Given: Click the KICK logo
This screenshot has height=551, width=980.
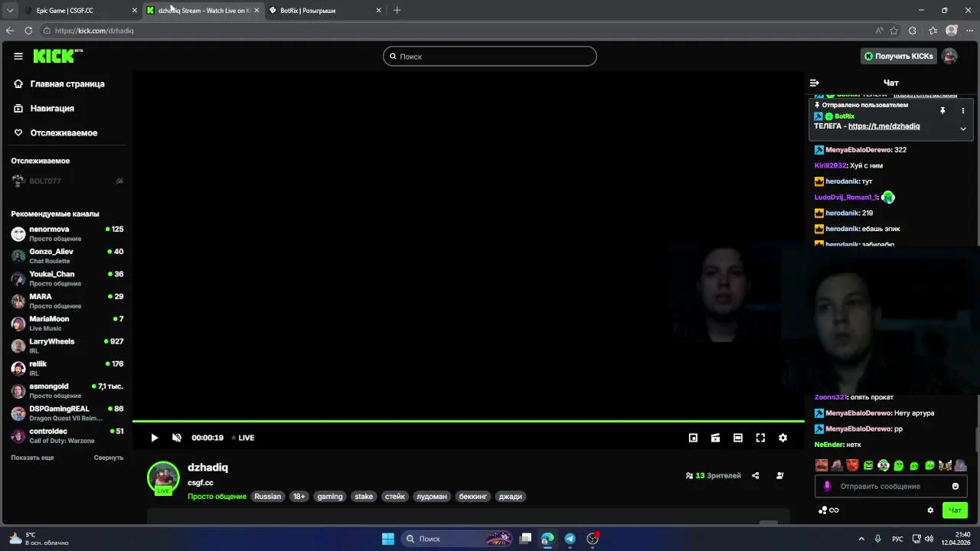Looking at the screenshot, I should [x=57, y=56].
